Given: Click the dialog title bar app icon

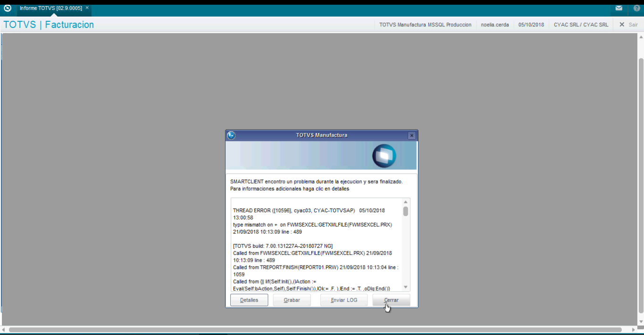Looking at the screenshot, I should (x=231, y=135).
